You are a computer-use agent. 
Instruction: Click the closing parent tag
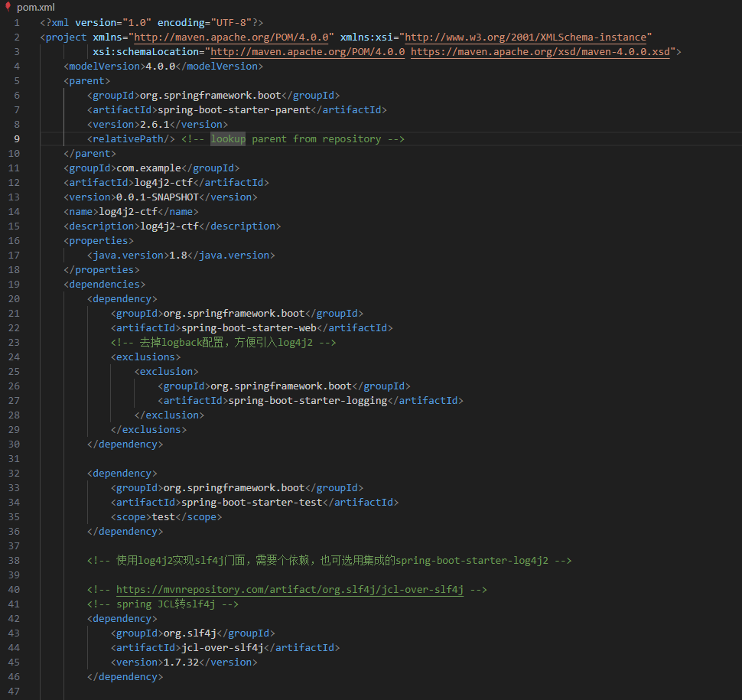90,153
